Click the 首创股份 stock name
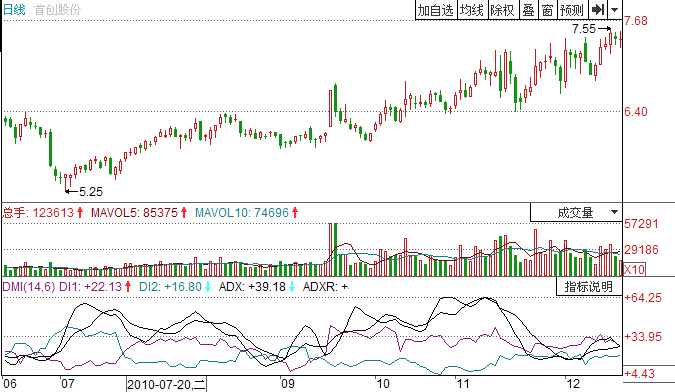 57,9
